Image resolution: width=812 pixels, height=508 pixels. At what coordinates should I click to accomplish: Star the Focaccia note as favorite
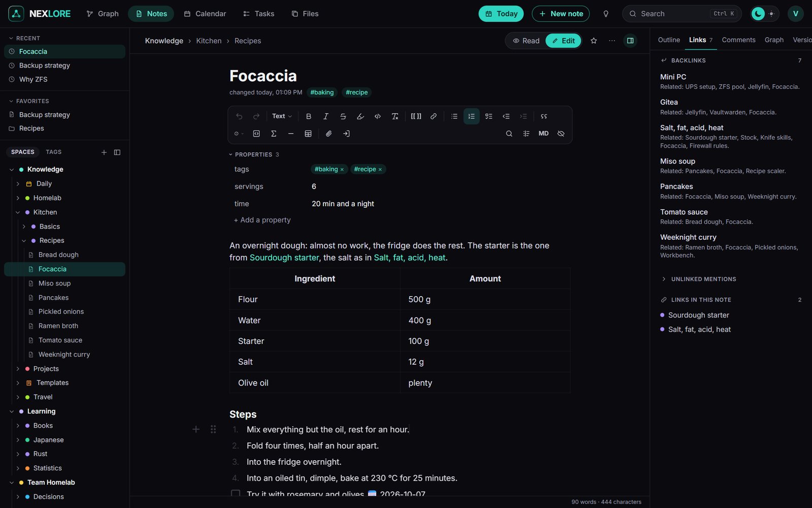594,41
